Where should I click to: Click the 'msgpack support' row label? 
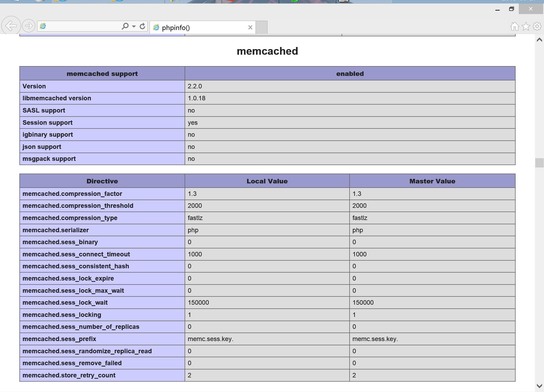pos(49,159)
